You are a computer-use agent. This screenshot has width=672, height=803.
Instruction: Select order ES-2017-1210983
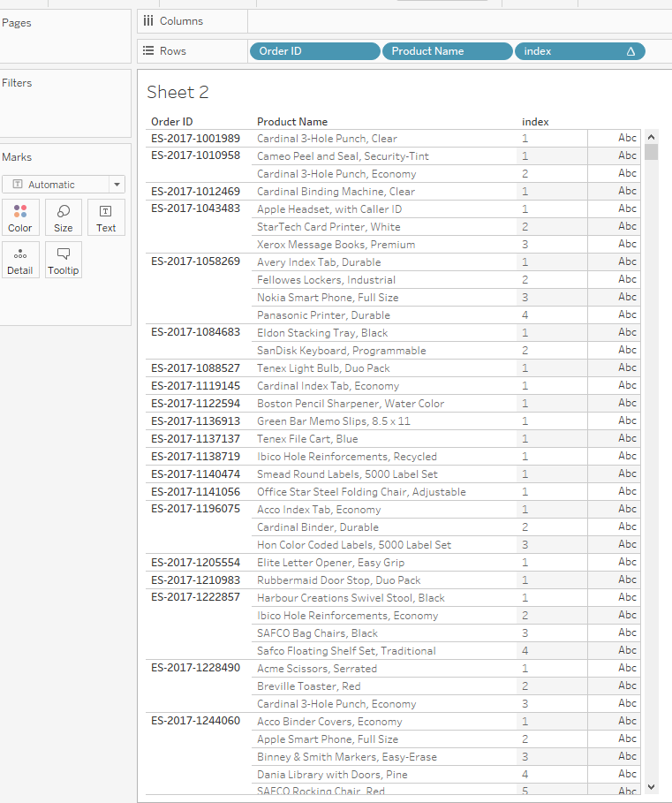pyautogui.click(x=195, y=580)
